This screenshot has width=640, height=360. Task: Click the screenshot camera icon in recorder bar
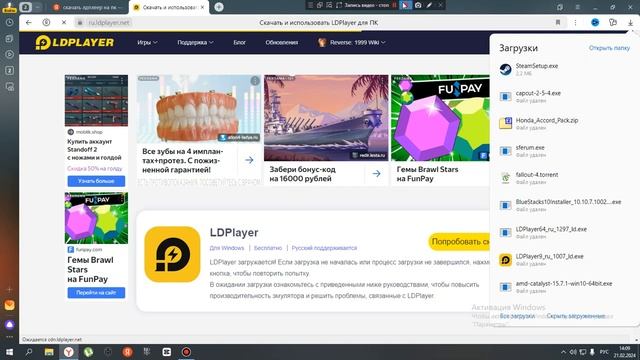(x=418, y=5)
